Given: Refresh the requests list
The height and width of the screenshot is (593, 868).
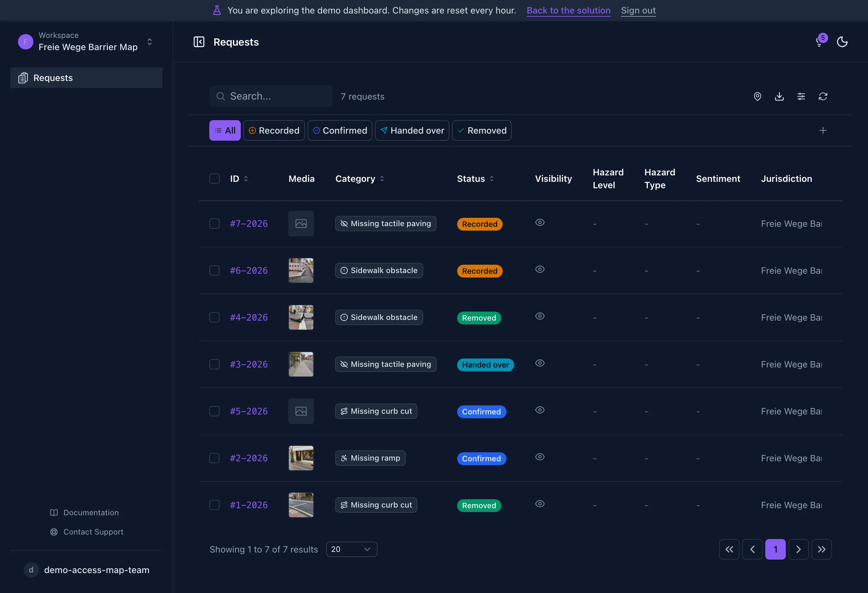Looking at the screenshot, I should (823, 96).
